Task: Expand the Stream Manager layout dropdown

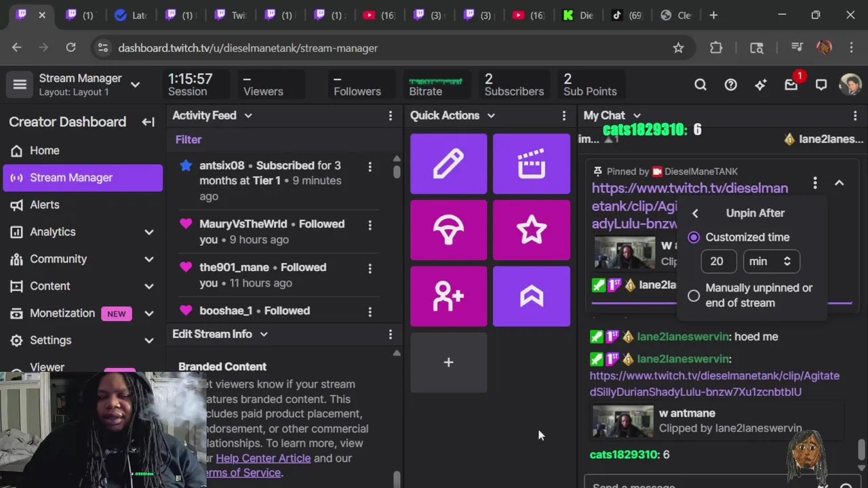Action: [135, 85]
